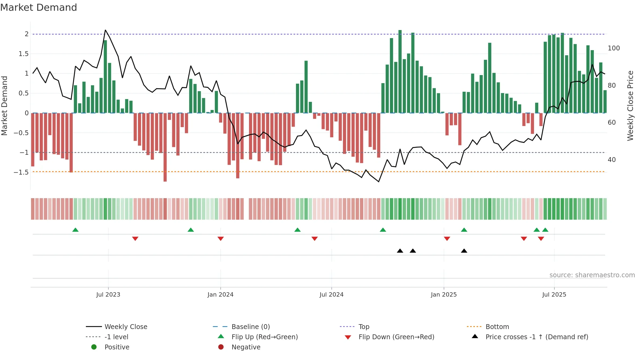Click the green Flip Up triangle legend icon
The width and height of the screenshot is (644, 362).
(x=221, y=336)
